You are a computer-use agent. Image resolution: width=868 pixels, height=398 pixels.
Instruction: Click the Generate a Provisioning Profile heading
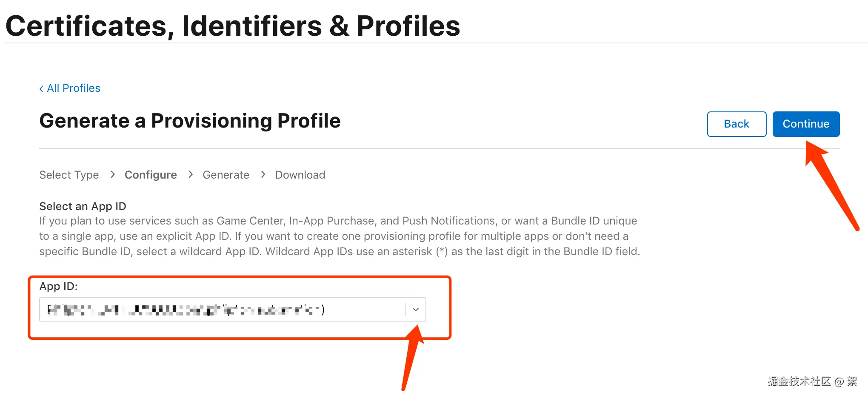pos(190,121)
